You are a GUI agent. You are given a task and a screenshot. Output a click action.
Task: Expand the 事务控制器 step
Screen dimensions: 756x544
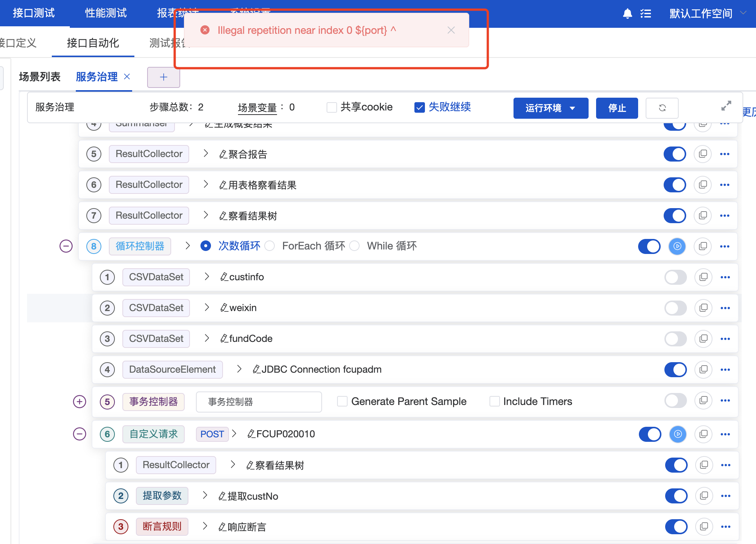(79, 402)
